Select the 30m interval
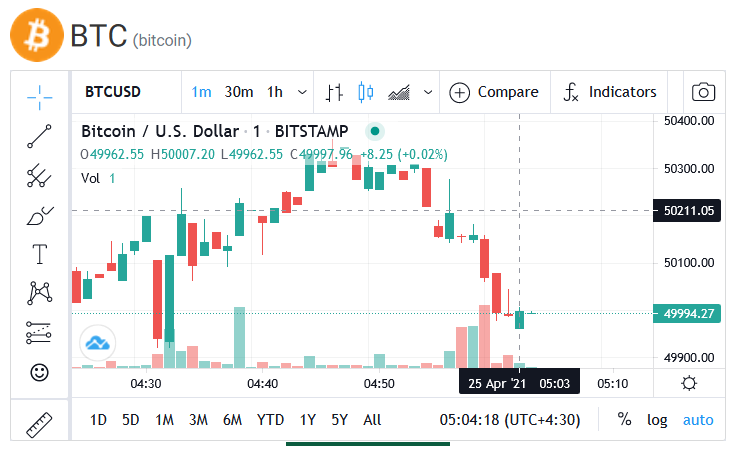Screen dimensions: 748x458 click(239, 92)
